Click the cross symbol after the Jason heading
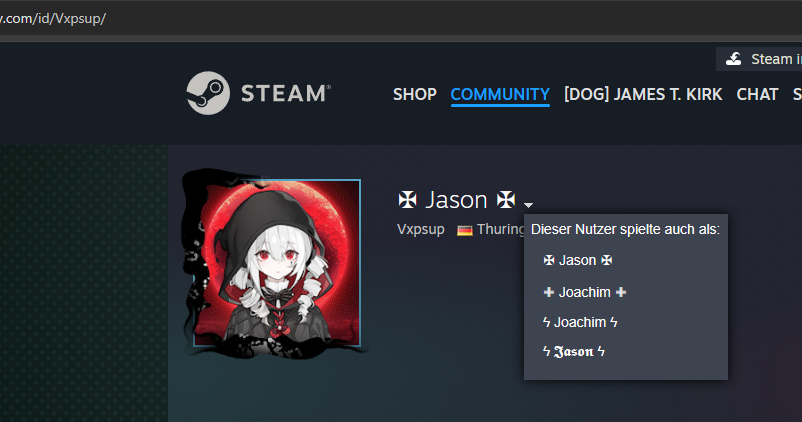Image resolution: width=802 pixels, height=422 pixels. pos(506,199)
